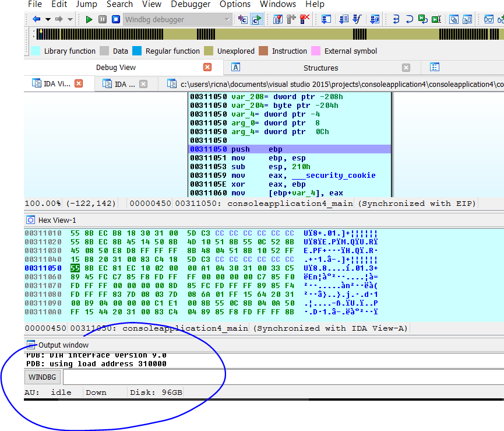Click the blue Terminate process button
Viewport: 504px width, 431px height.
[116, 19]
